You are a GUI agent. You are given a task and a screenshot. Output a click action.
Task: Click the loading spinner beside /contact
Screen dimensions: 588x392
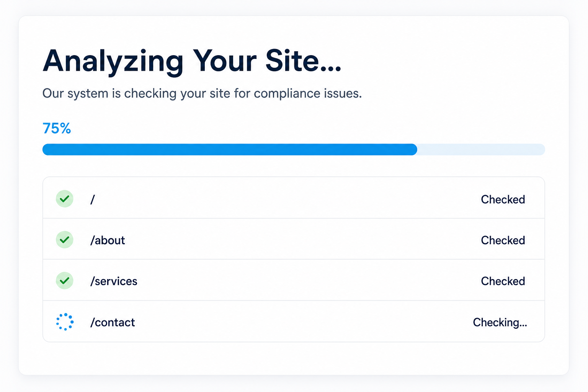tap(65, 322)
